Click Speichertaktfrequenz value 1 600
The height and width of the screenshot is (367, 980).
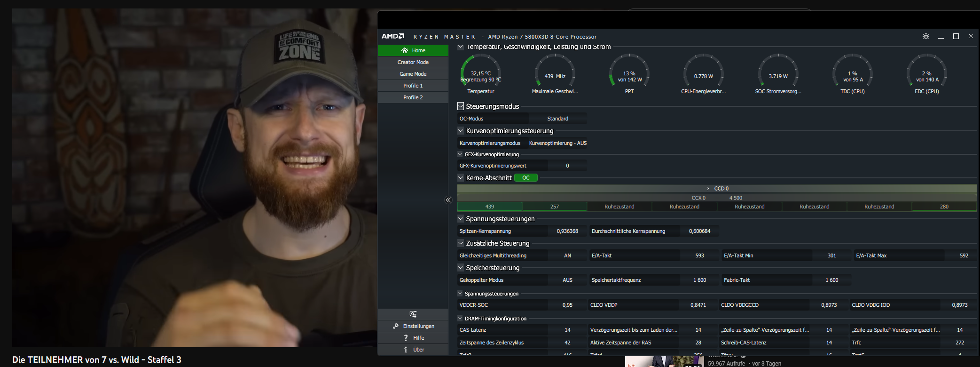tap(699, 280)
